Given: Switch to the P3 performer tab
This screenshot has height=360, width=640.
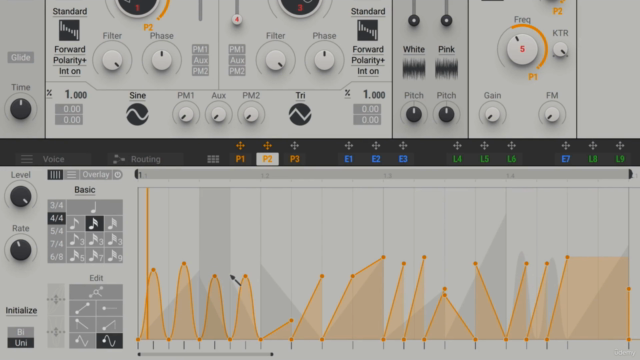Looking at the screenshot, I should coord(294,159).
